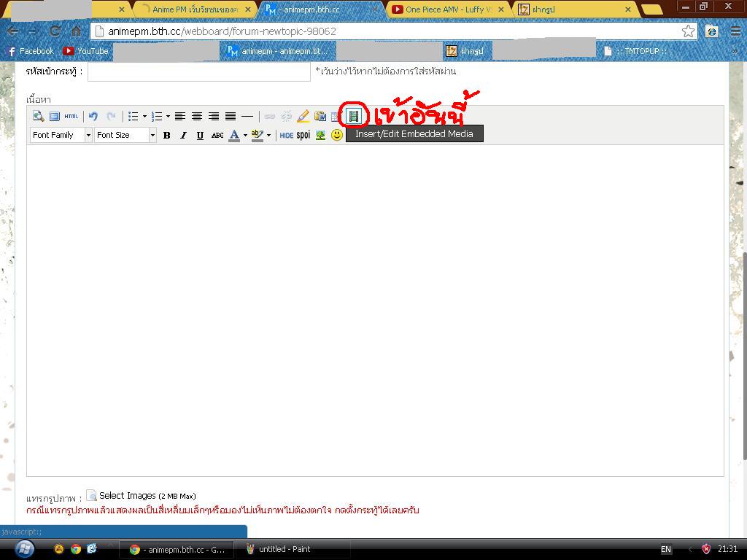Click inside the content editor text area

(375, 311)
